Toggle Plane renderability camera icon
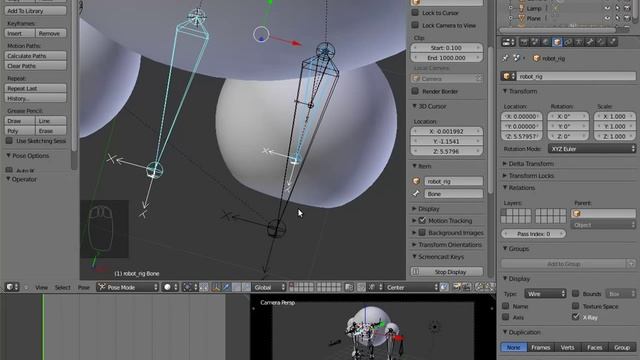This screenshot has height=360, width=640. [627, 18]
